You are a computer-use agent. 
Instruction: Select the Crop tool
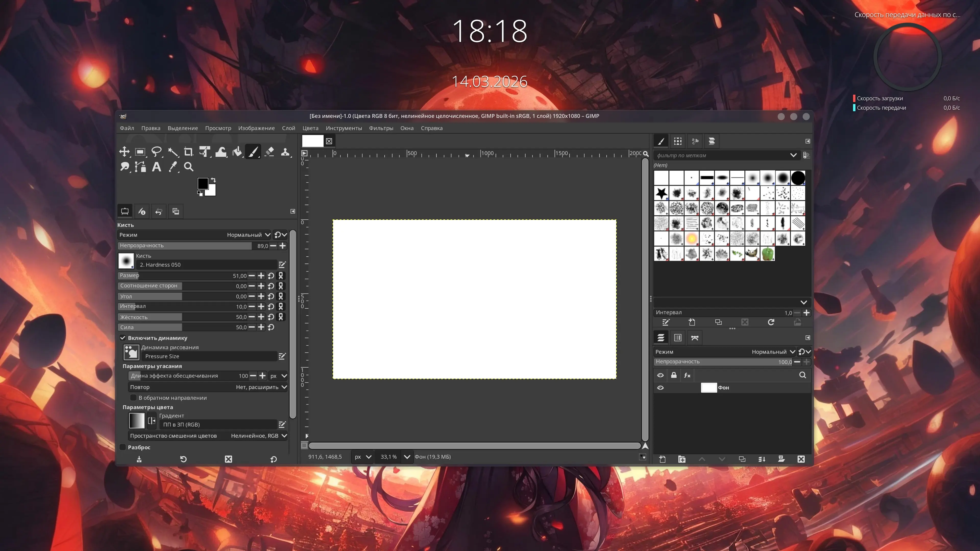[x=188, y=152]
